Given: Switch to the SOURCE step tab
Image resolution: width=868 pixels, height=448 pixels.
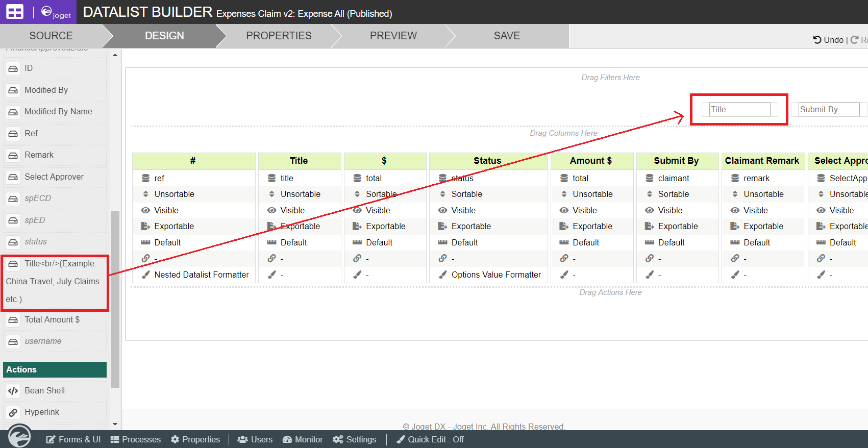Looking at the screenshot, I should pos(51,36).
